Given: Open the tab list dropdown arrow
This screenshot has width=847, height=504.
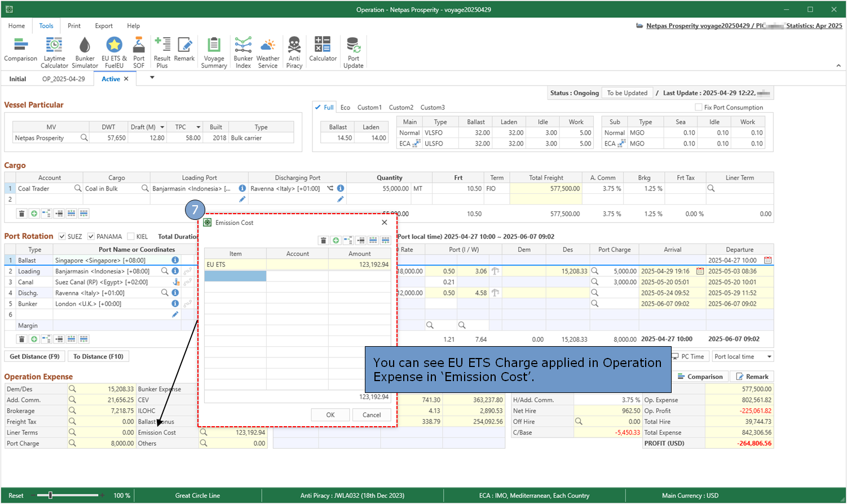Looking at the screenshot, I should [152, 78].
